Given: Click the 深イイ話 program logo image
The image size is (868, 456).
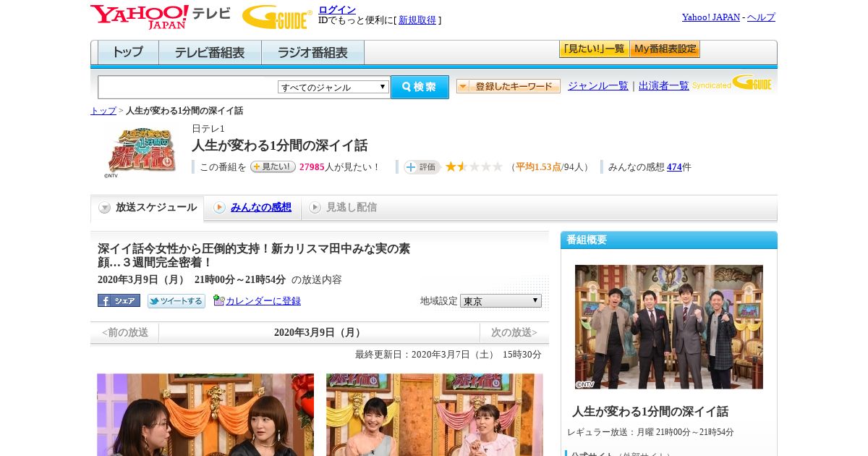Looking at the screenshot, I should pos(140,151).
